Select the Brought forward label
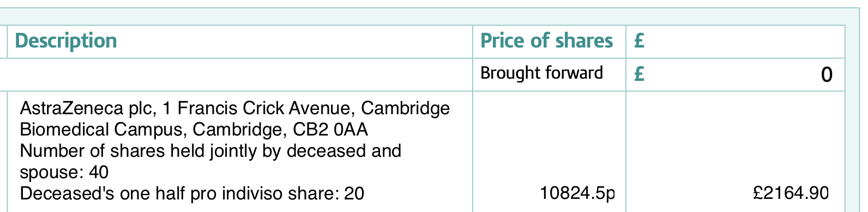Image resolution: width=868 pixels, height=212 pixels. coord(541,73)
